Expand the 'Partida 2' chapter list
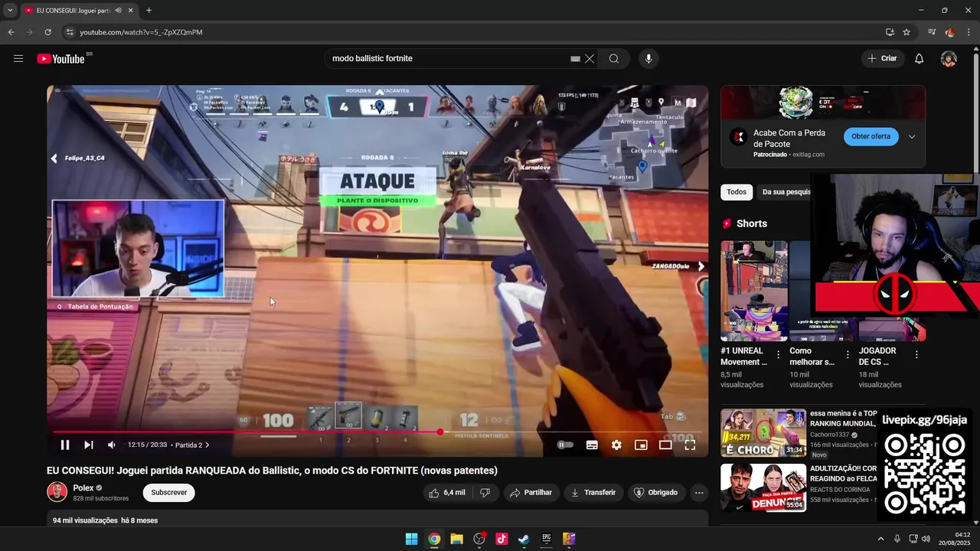Screen dimensions: 980x551 click(191, 445)
